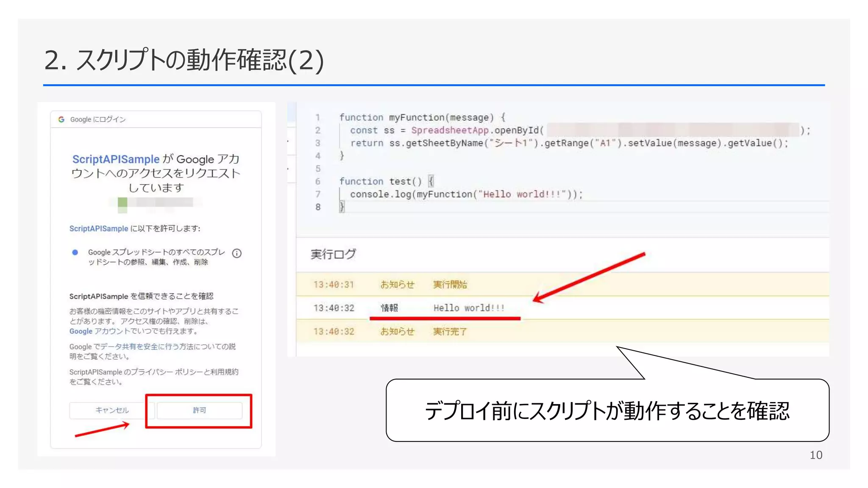Image resolution: width=868 pixels, height=488 pixels.
Task: Click the info icon beside spreadsheet permission
Action: 237,253
